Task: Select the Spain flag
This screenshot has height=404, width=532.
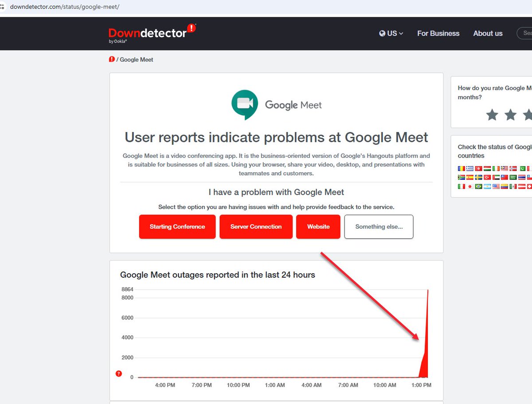Action: tap(470, 177)
